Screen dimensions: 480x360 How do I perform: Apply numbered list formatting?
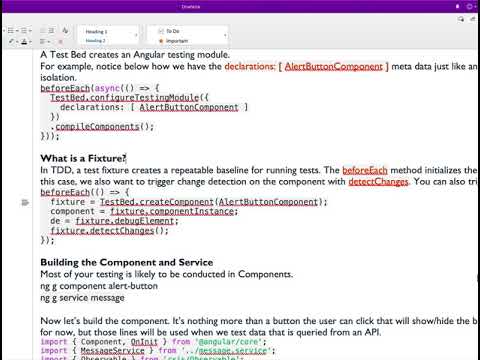click(24, 31)
